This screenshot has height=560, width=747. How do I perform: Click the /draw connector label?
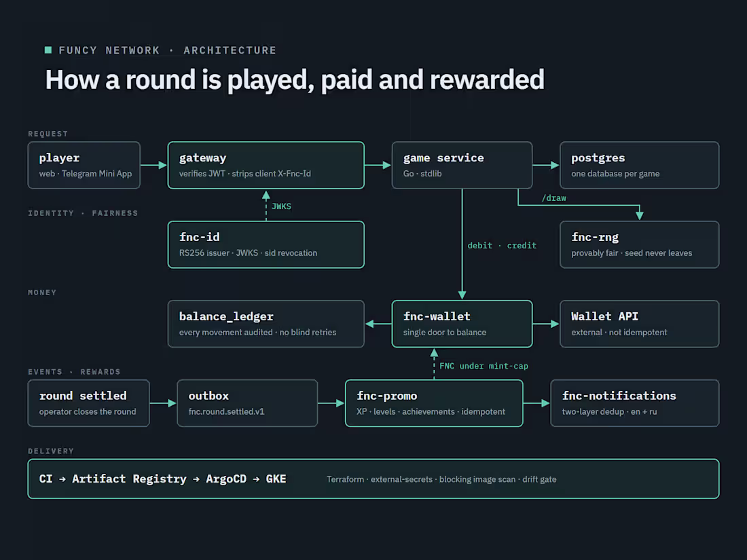coord(553,198)
